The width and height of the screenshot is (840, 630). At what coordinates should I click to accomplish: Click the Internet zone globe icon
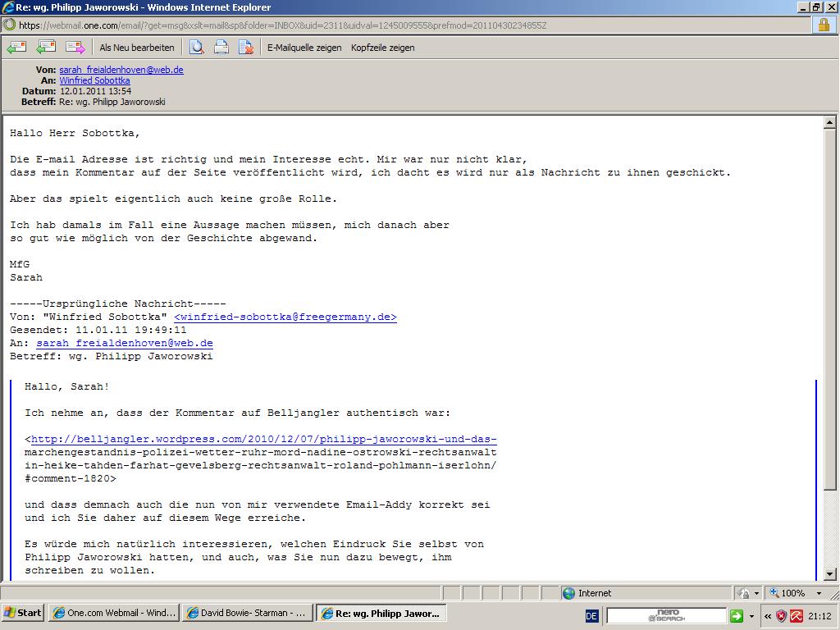tap(568, 593)
